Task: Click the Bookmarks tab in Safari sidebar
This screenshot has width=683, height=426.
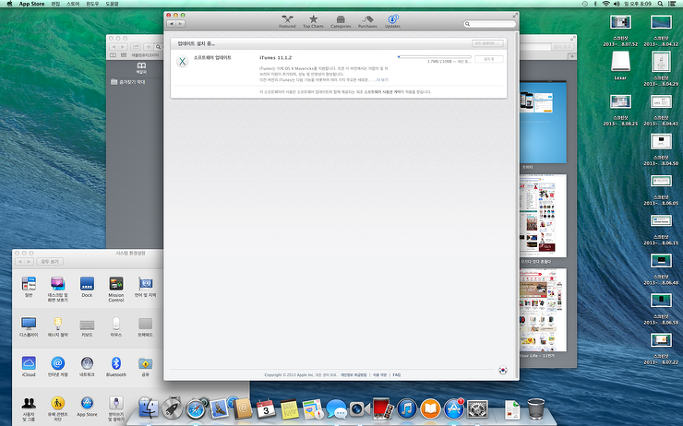Action: click(x=141, y=68)
